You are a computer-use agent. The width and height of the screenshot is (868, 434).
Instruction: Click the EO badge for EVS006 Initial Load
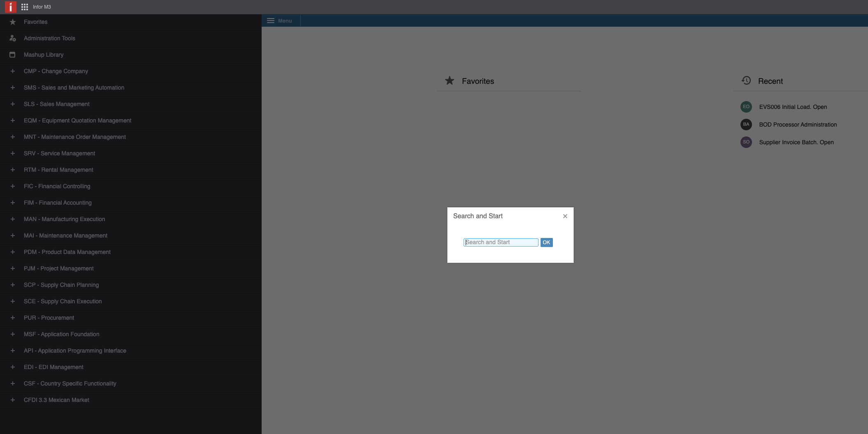tap(746, 107)
